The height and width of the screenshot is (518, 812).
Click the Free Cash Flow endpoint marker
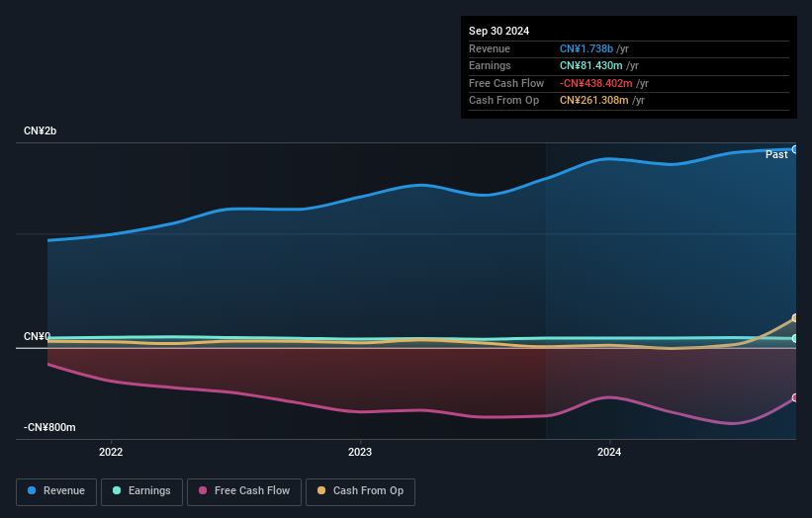point(795,398)
